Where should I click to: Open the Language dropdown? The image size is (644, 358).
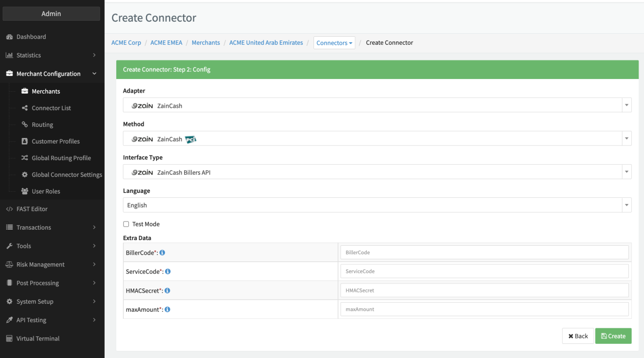point(377,205)
